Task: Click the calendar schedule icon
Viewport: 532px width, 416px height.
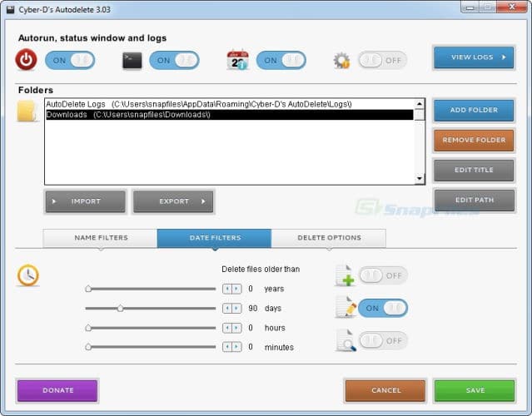Action: tap(237, 60)
